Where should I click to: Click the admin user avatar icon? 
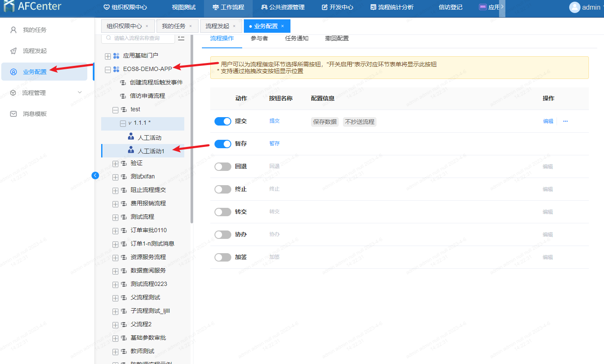click(x=574, y=7)
